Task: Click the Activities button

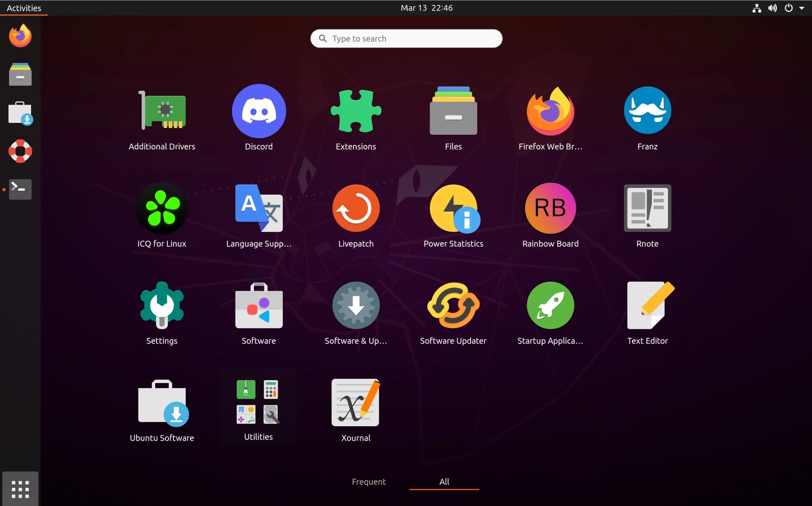Action: pyautogui.click(x=24, y=8)
